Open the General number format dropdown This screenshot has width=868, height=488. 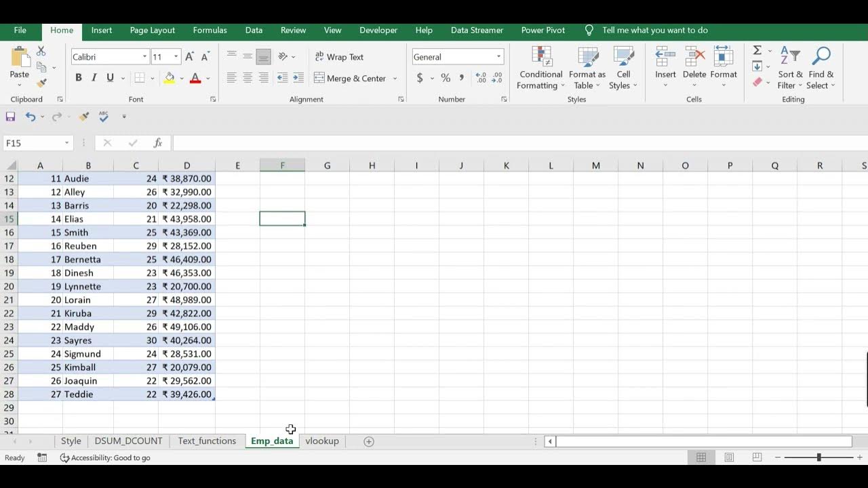pos(499,57)
